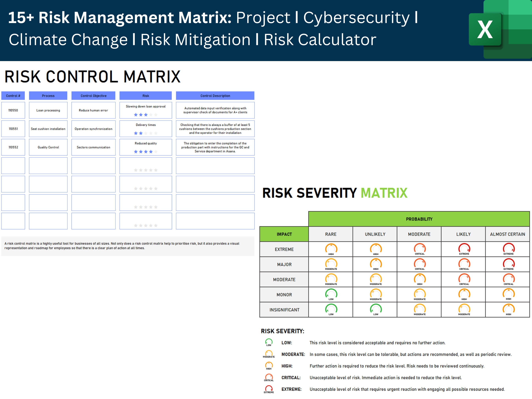Screen dimensions: 532x399
Task: Select the 110551 Seat cushion installation cell
Action: tap(48, 129)
